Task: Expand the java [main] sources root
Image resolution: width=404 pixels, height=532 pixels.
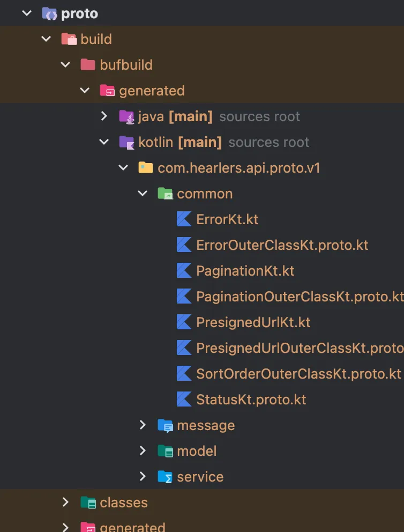Action: pyautogui.click(x=104, y=116)
